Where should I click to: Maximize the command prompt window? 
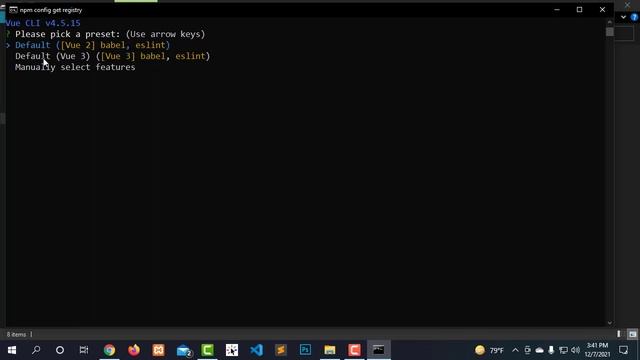[579, 9]
